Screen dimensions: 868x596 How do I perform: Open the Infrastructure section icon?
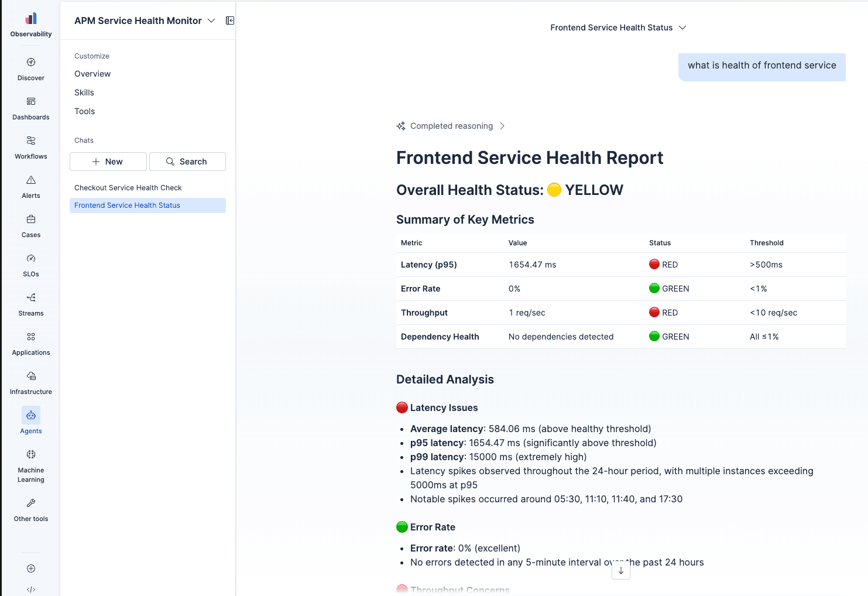pos(31,376)
